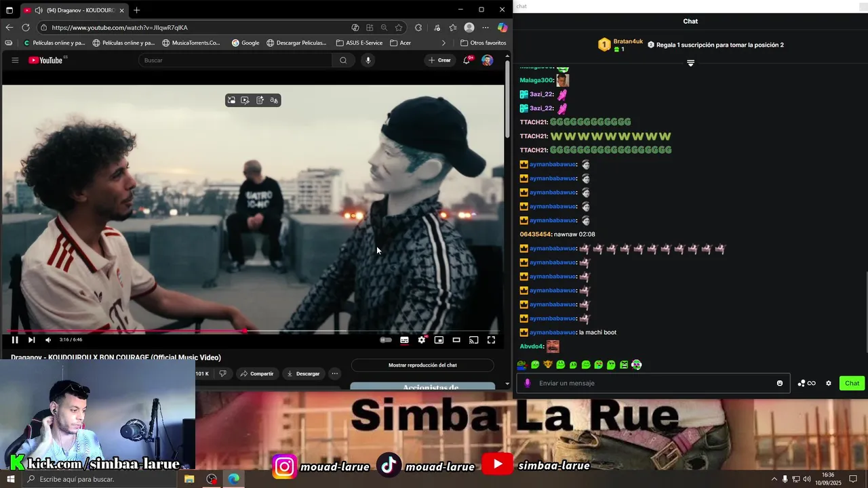Click the Descargar download button
The image size is (868, 488).
(x=302, y=373)
